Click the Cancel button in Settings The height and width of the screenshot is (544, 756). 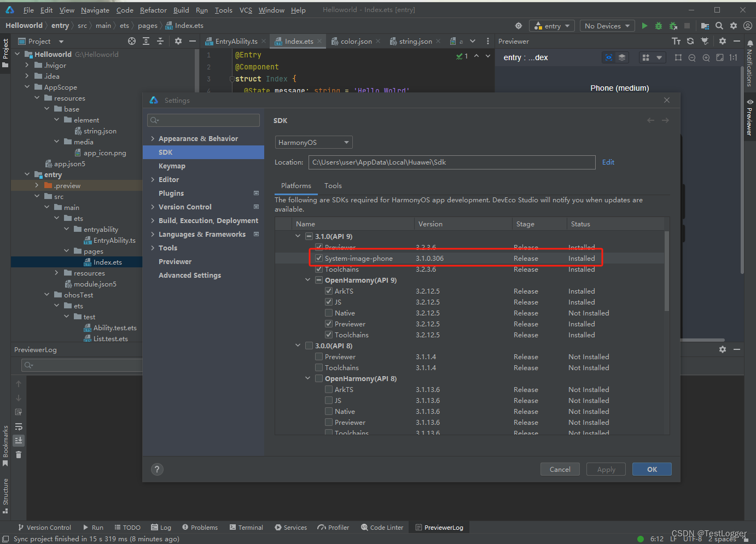(x=560, y=469)
